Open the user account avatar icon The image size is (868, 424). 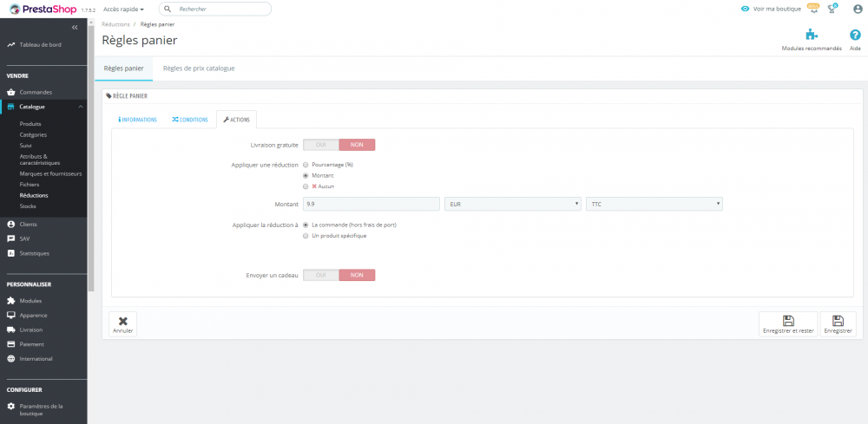pyautogui.click(x=858, y=9)
